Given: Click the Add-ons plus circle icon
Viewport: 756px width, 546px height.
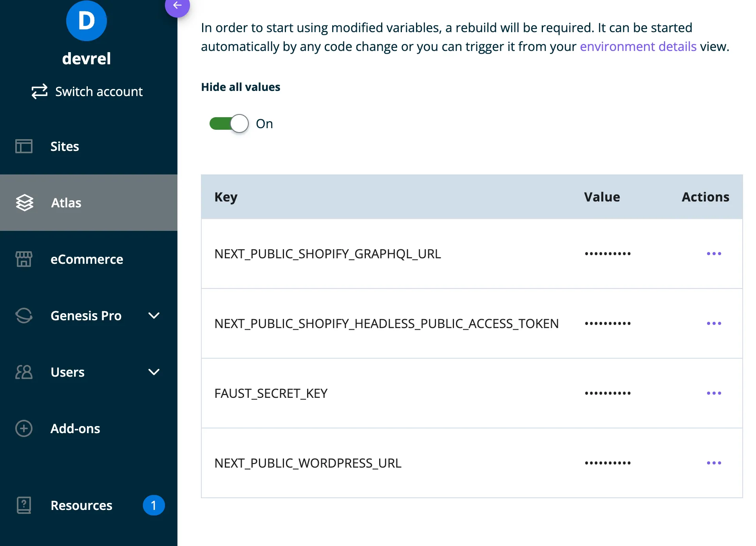Looking at the screenshot, I should tap(24, 428).
